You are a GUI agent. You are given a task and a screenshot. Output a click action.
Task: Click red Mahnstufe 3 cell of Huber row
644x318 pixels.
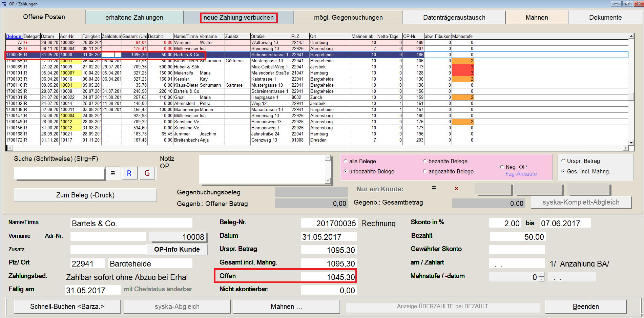[x=463, y=67]
